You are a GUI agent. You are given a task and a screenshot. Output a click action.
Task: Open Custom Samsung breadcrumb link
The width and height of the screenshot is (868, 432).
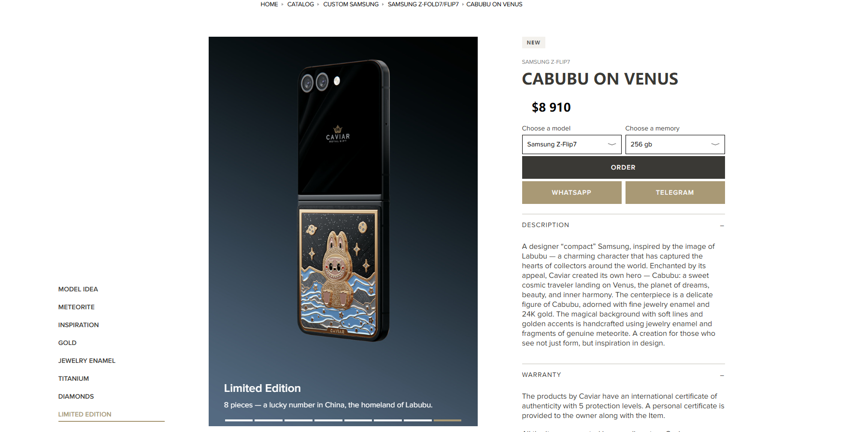click(x=351, y=4)
